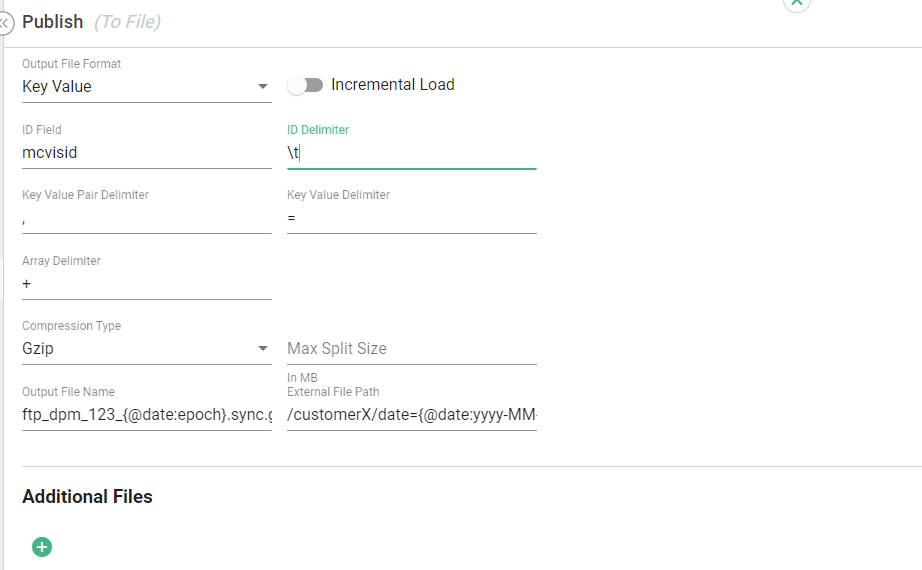Open the Output File Format dropdown
The image size is (922, 570).
(263, 86)
